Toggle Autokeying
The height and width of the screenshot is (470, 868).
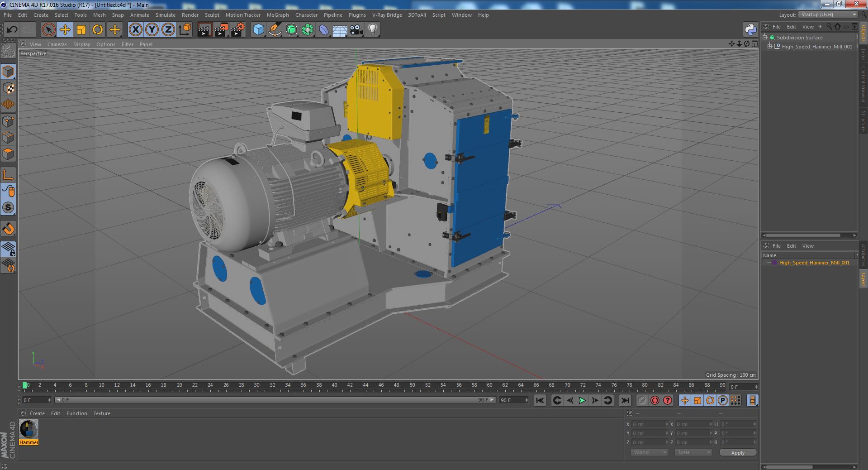pyautogui.click(x=655, y=400)
